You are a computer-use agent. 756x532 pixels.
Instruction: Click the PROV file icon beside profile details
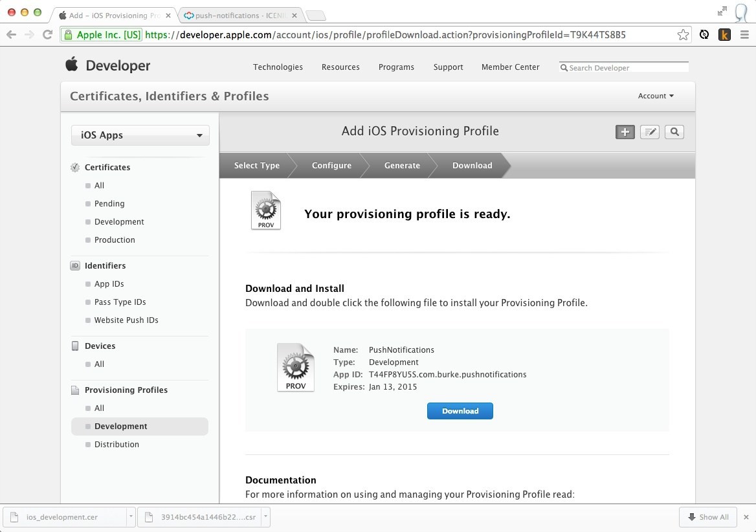[296, 368]
